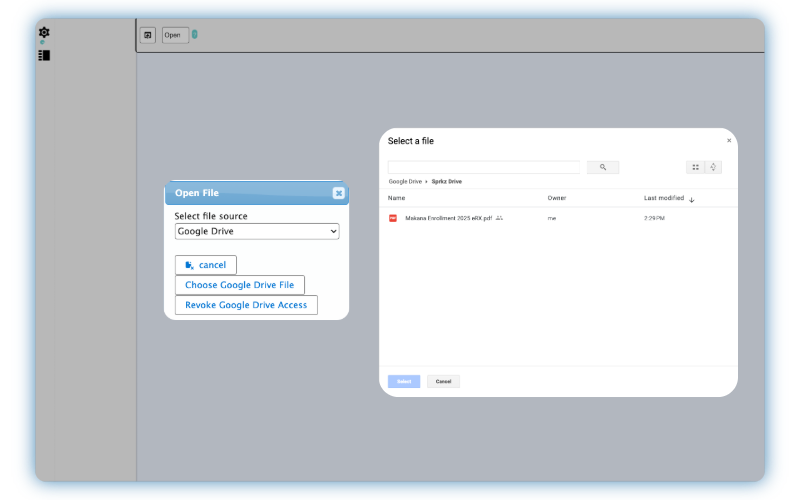Click the sort options icon in file picker
The width and height of the screenshot is (800, 500).
[x=713, y=167]
